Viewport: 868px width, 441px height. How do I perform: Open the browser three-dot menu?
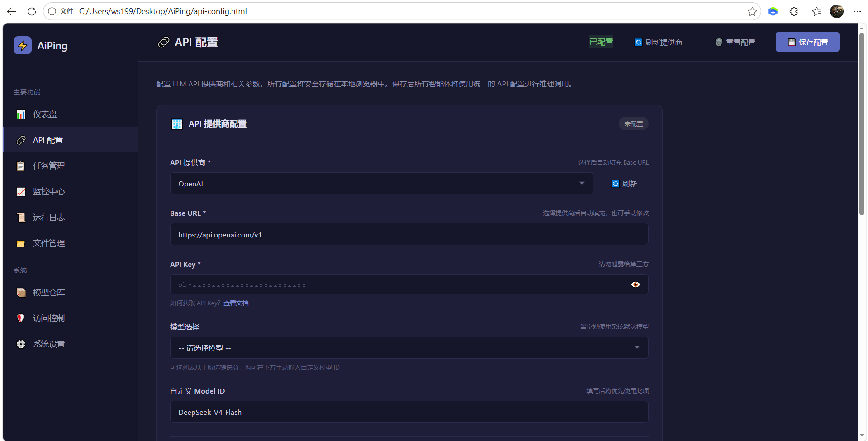tap(857, 11)
